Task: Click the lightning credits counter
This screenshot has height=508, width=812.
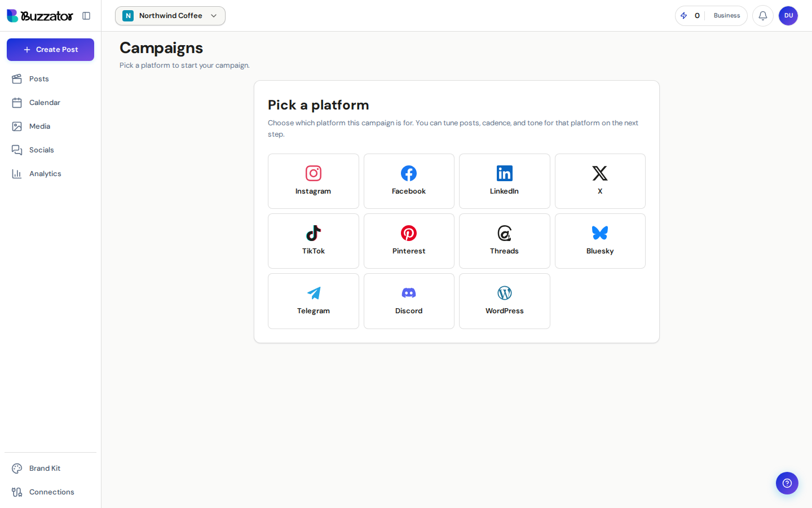Action: pos(690,16)
